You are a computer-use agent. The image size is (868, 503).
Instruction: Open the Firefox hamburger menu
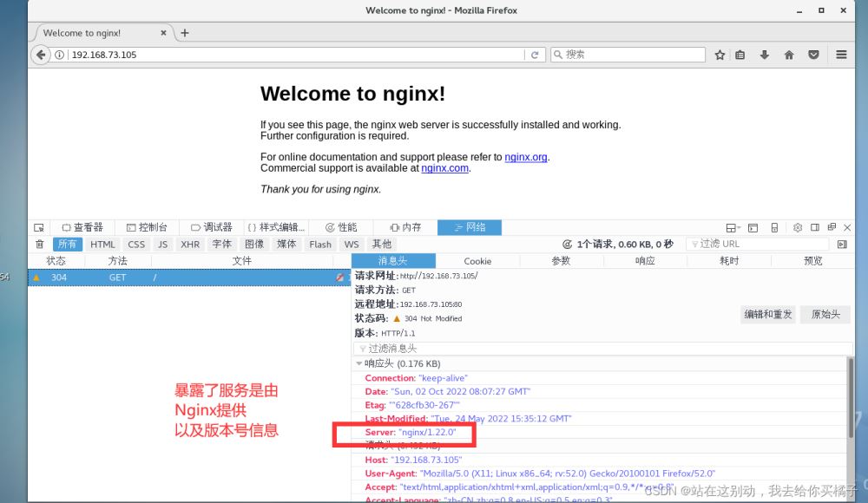(x=841, y=55)
